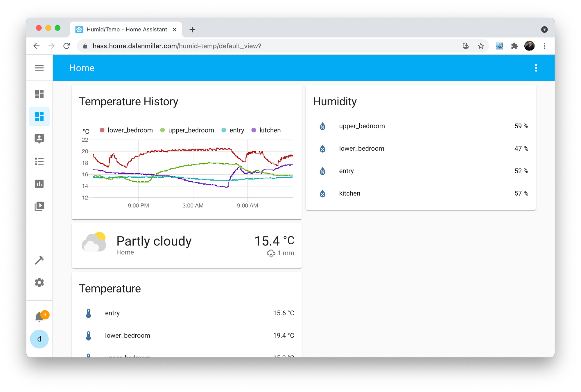Toggle the entry series in the chart legend
This screenshot has height=392, width=581.
coord(237,130)
